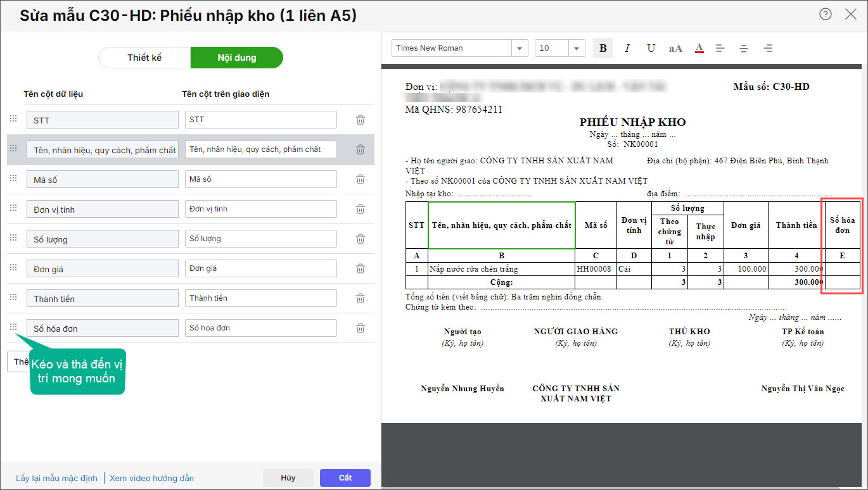Select the Nội dung tab
Screen dimensions: 868x490
pyautogui.click(x=236, y=58)
